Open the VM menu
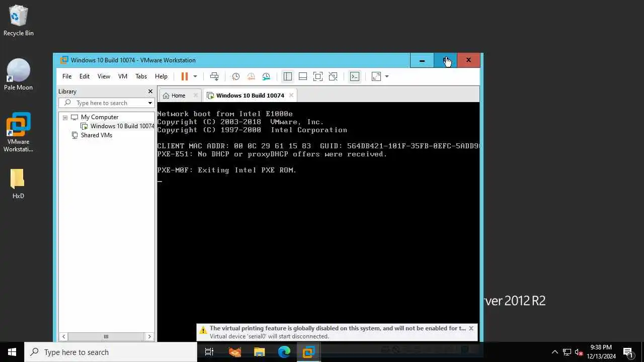 pyautogui.click(x=123, y=76)
